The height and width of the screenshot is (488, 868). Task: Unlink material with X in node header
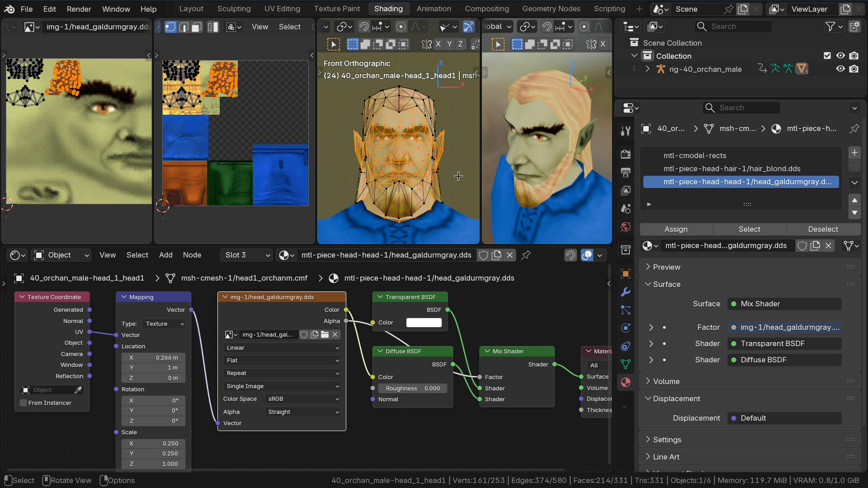[x=510, y=255]
